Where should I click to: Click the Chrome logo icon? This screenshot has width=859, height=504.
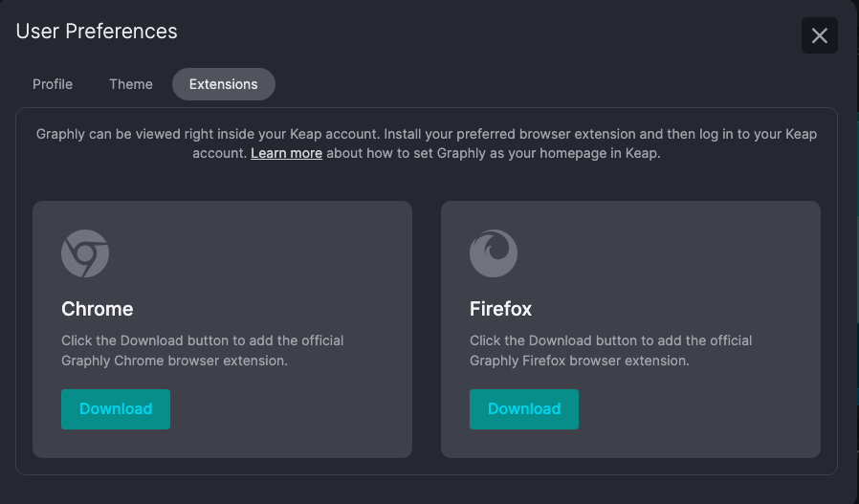tap(85, 253)
